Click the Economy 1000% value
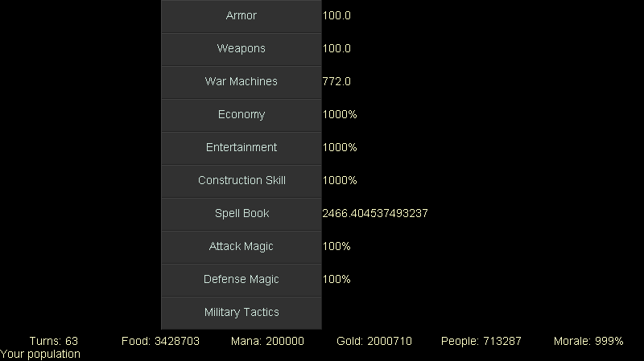644x361 pixels. (x=340, y=115)
